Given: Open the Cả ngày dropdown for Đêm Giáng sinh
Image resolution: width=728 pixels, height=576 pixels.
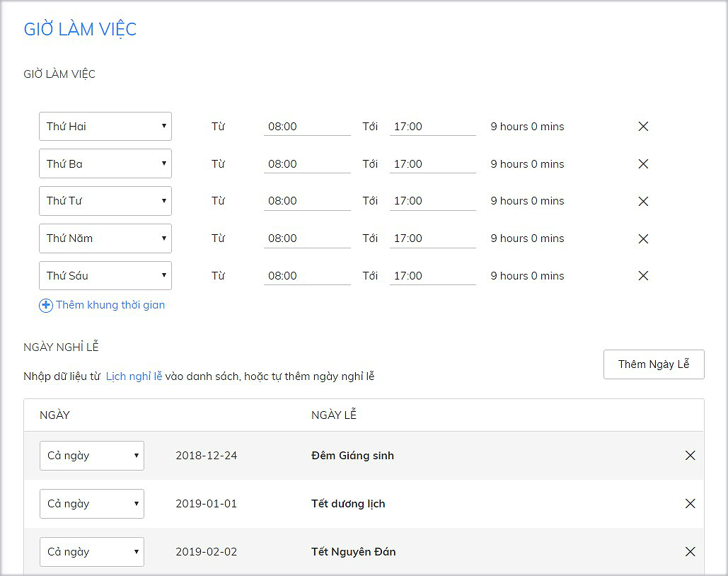Looking at the screenshot, I should point(91,456).
